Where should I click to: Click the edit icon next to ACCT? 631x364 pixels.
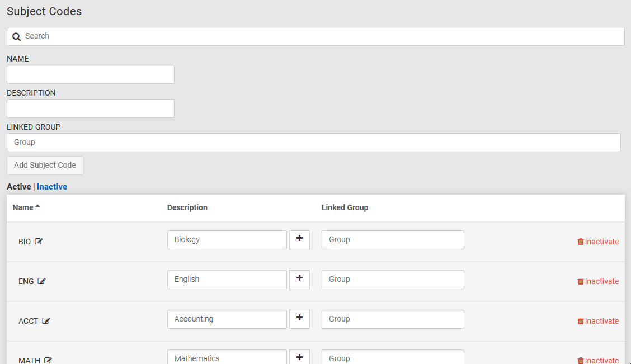[46, 321]
